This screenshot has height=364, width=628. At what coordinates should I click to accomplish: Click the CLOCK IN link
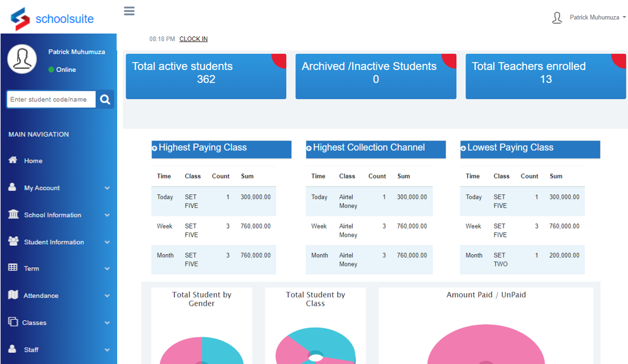193,39
